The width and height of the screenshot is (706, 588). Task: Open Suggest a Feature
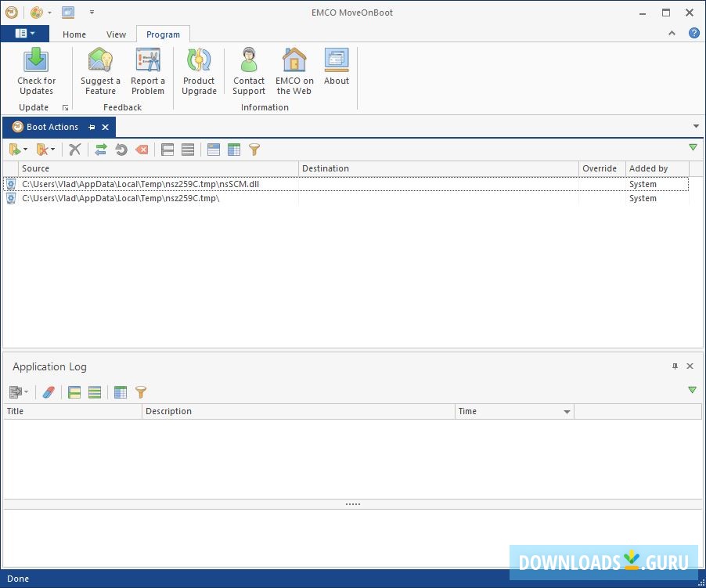[100, 71]
